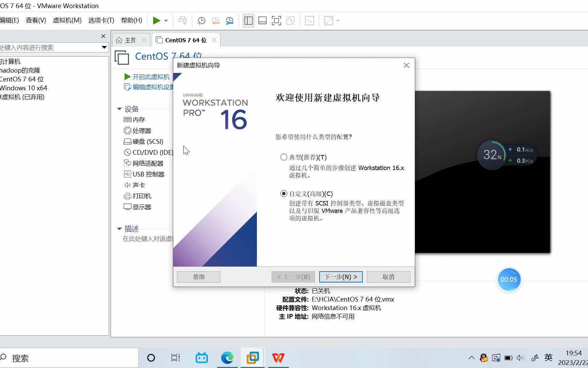The image size is (588, 368).
Task: Select the 处理器 device row
Action: (x=137, y=131)
